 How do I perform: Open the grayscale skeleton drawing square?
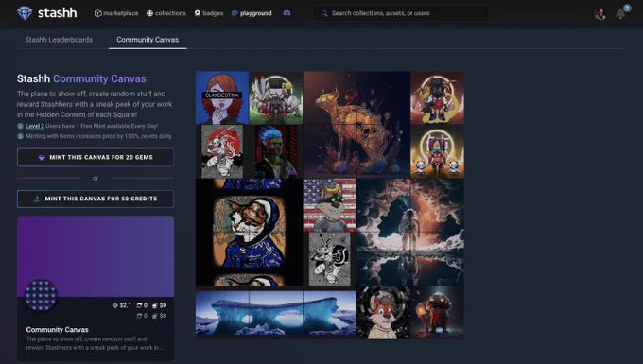[x=330, y=259]
